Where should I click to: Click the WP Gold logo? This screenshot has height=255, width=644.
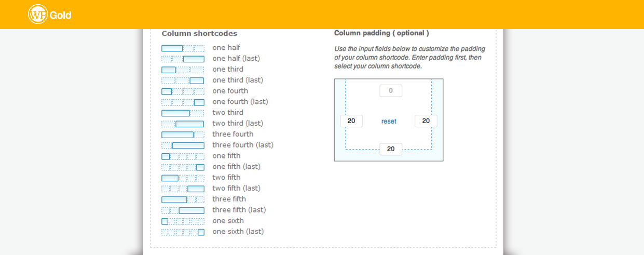[x=50, y=15]
